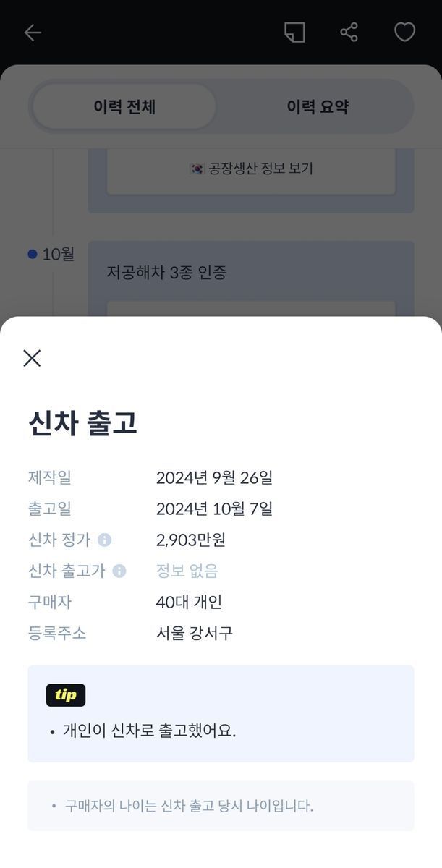Show info for 신차 정가

pos(104,540)
